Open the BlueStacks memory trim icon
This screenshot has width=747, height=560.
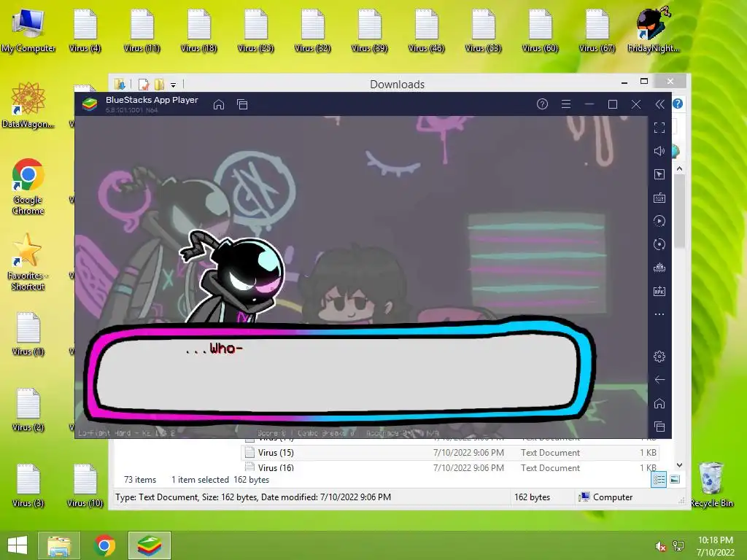coord(659,268)
